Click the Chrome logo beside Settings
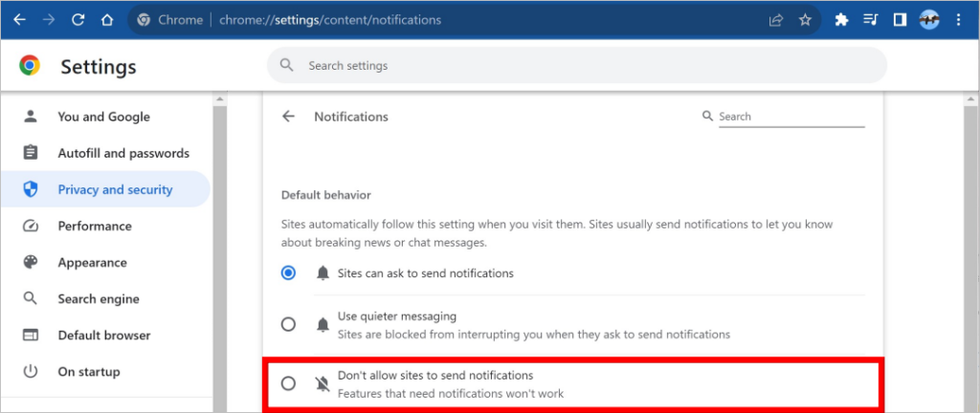The height and width of the screenshot is (413, 980). (x=30, y=66)
